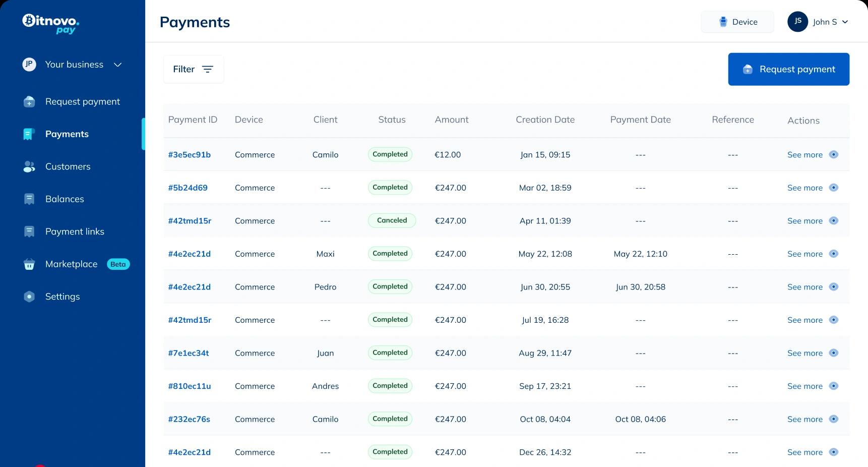868x467 pixels.
Task: Click the Settings gear icon
Action: coord(29,296)
